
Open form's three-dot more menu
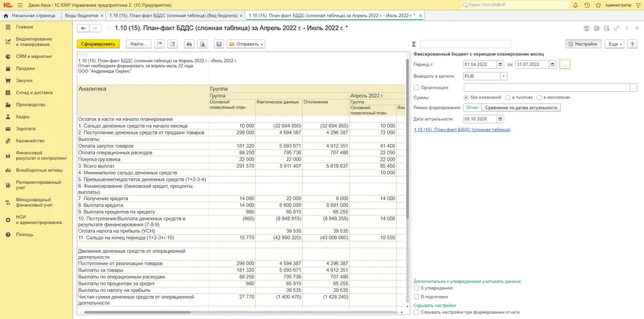(627, 28)
